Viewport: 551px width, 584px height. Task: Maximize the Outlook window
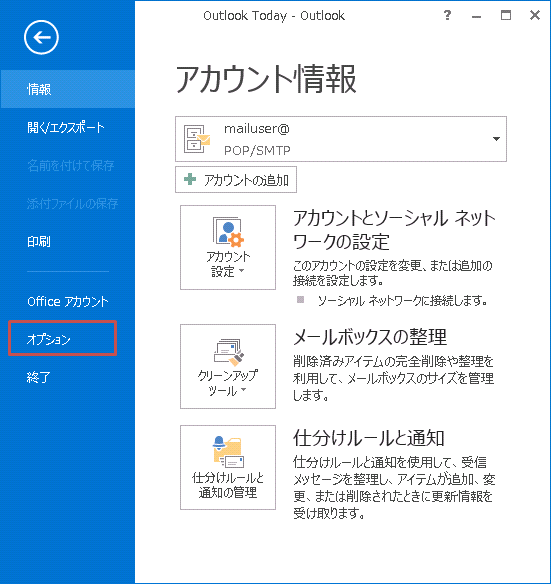tap(506, 15)
